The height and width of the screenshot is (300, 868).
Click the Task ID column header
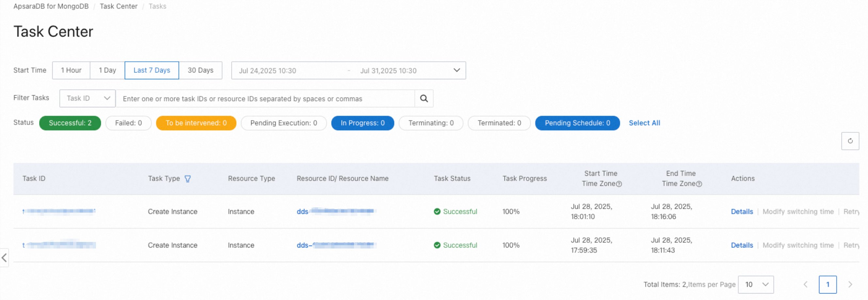pos(34,179)
